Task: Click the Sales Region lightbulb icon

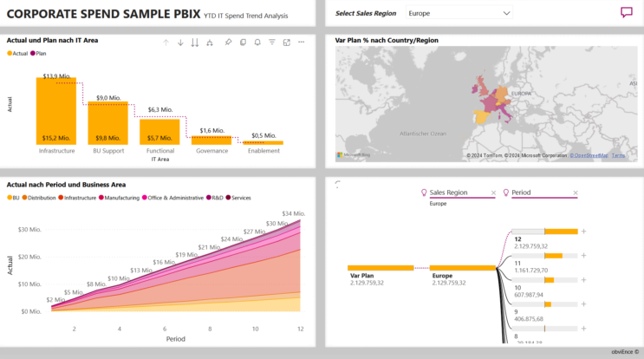Action: point(424,193)
